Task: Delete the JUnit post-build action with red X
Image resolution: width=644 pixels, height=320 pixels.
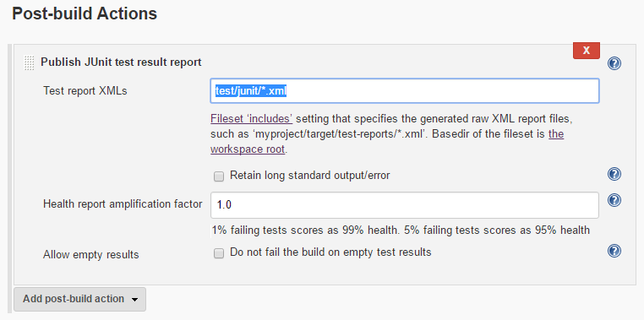Action: tap(586, 51)
